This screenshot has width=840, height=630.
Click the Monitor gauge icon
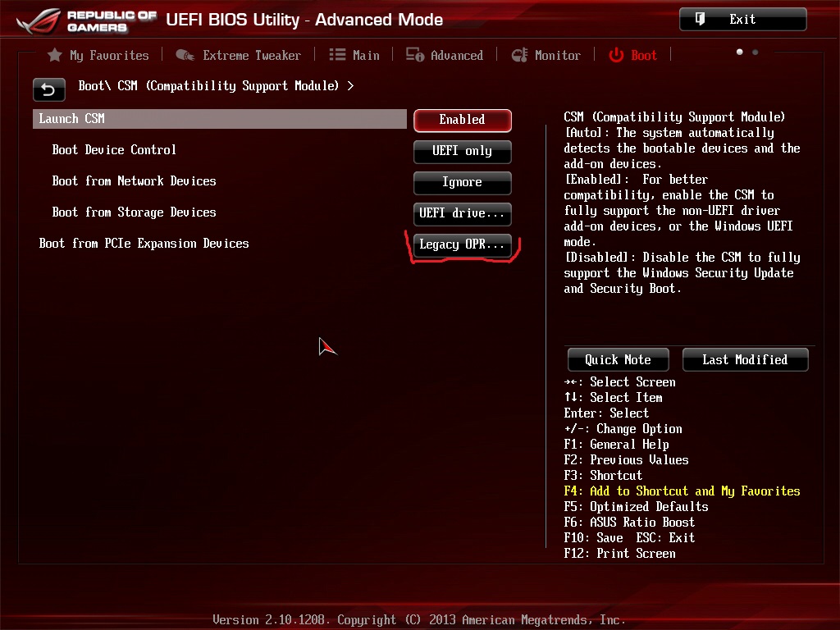[x=519, y=55]
